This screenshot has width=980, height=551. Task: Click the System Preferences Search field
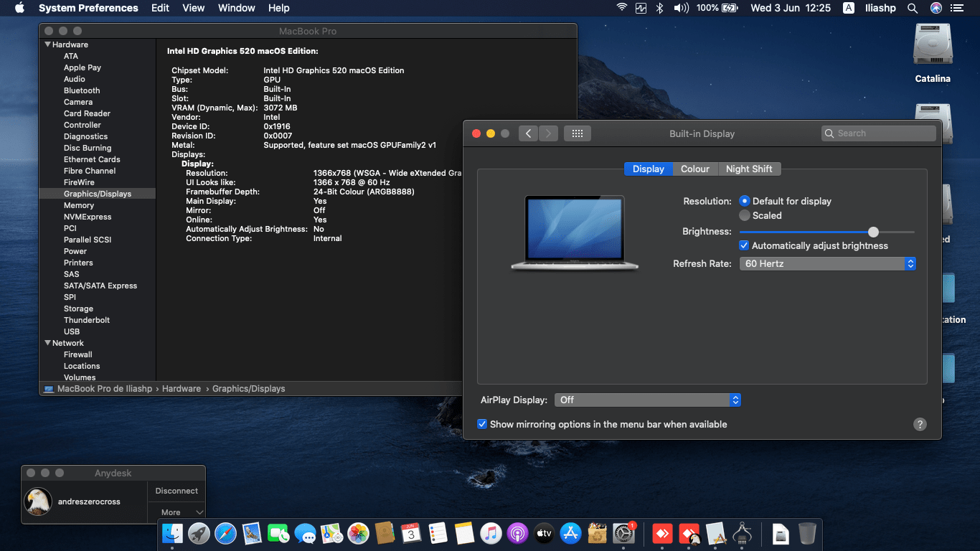point(879,133)
